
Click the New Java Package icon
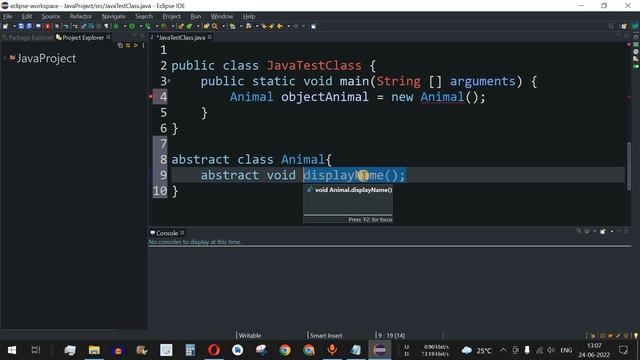[181, 26]
